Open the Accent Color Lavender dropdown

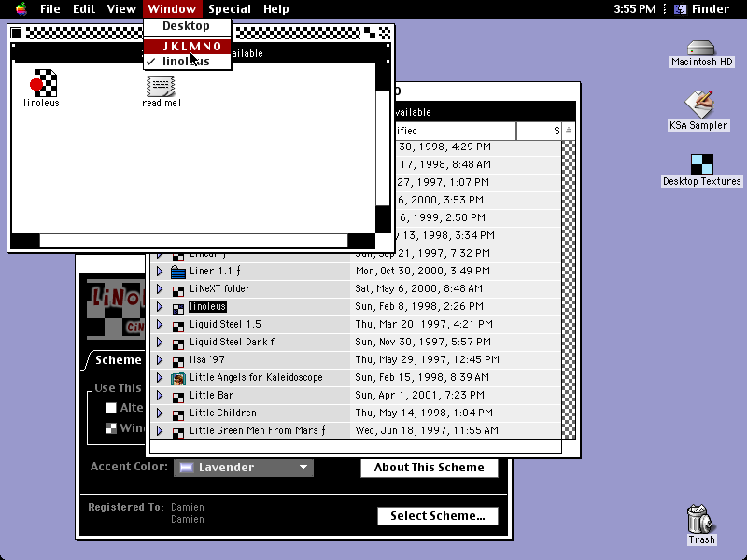pyautogui.click(x=244, y=468)
